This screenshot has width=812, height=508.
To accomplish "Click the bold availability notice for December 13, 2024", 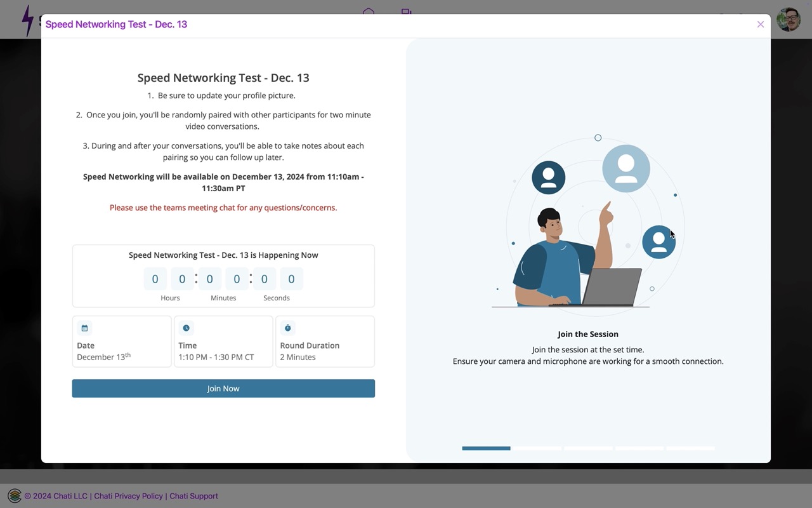I will pos(223,182).
